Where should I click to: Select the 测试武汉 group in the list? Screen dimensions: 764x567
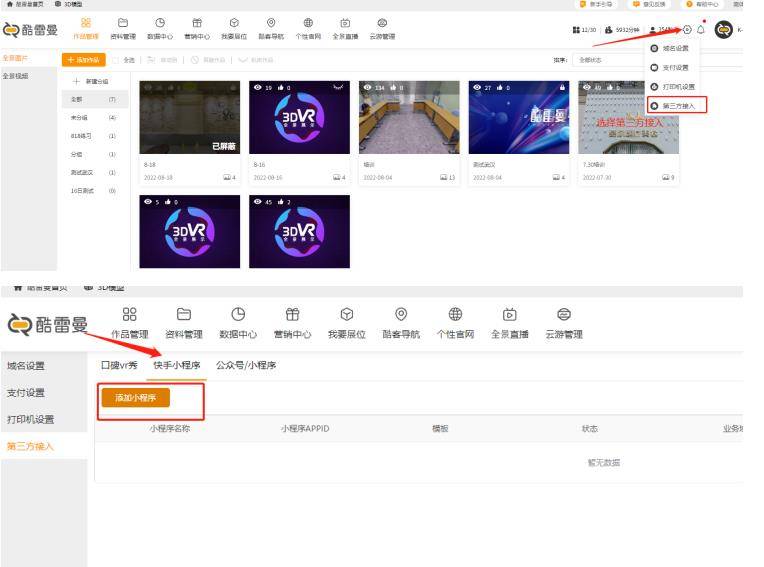(95, 172)
